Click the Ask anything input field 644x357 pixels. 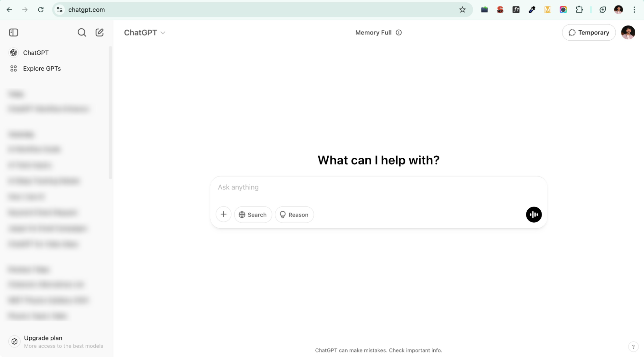click(378, 187)
